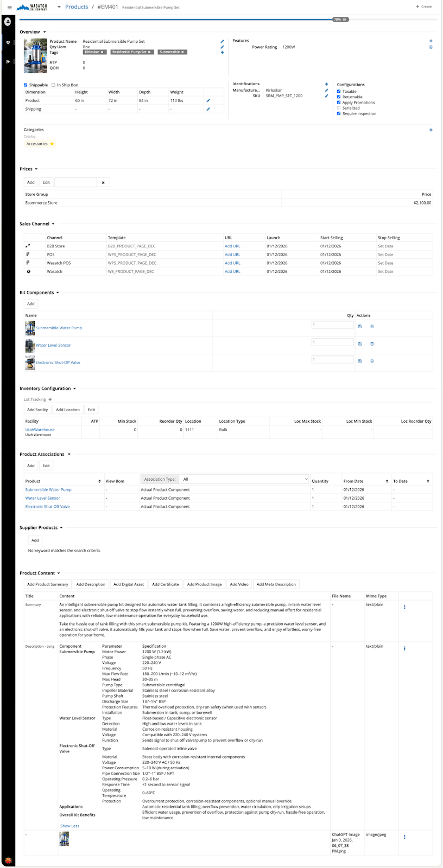Click the plus icon to add a Feature
The width and height of the screenshot is (443, 868).
431,41
